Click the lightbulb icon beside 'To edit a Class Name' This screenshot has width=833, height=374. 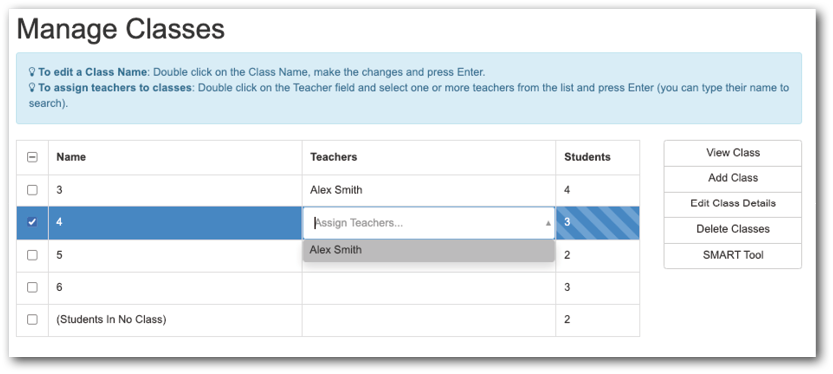(x=32, y=72)
